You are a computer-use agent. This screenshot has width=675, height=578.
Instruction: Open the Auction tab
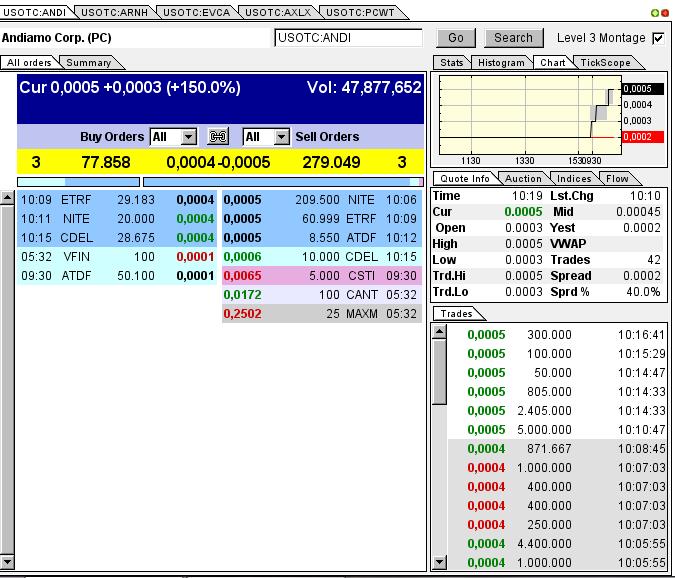pyautogui.click(x=523, y=179)
